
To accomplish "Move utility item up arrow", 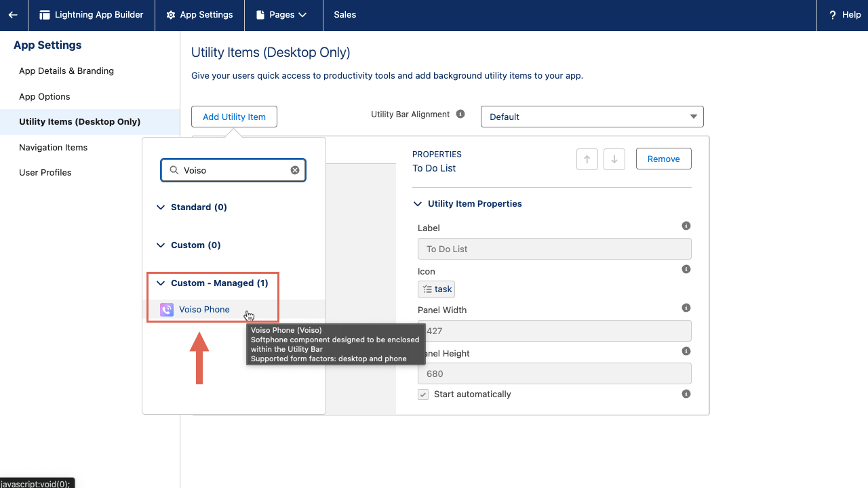I will 587,159.
